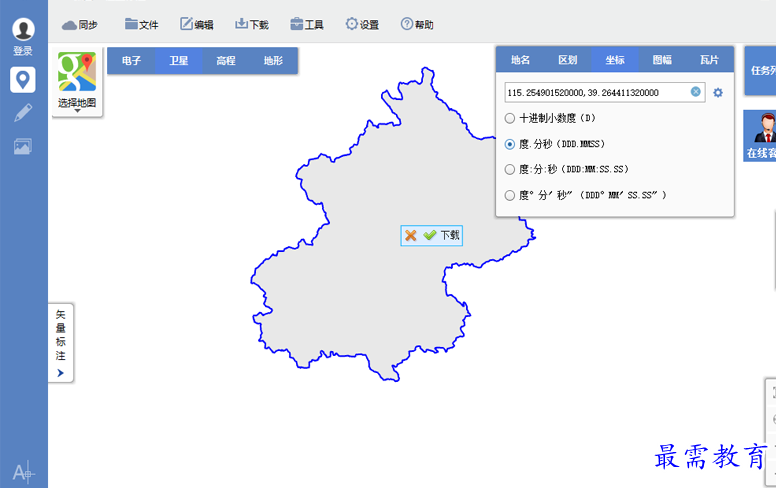Switch to the 地名 search tab
The height and width of the screenshot is (488, 776).
520,59
